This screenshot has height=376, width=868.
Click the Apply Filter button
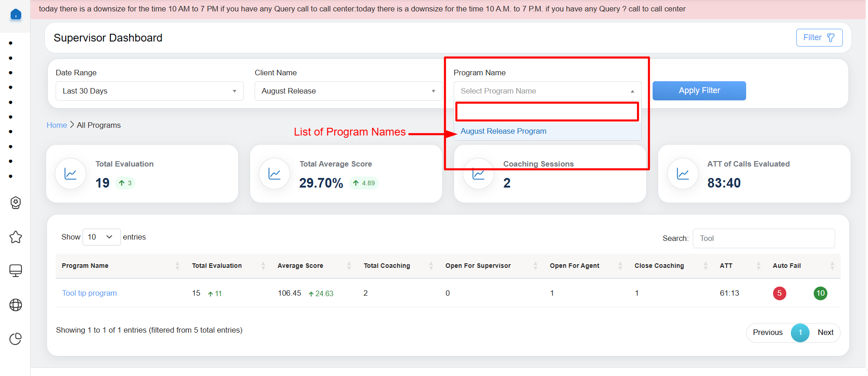pyautogui.click(x=699, y=91)
